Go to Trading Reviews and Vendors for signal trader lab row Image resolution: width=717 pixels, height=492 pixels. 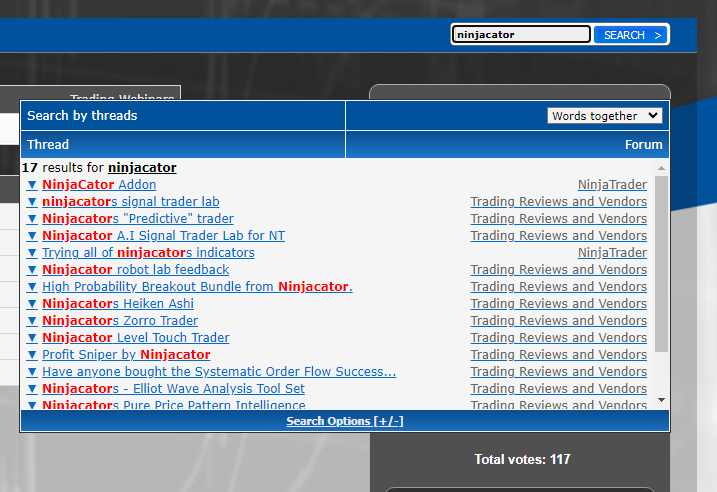click(x=559, y=202)
